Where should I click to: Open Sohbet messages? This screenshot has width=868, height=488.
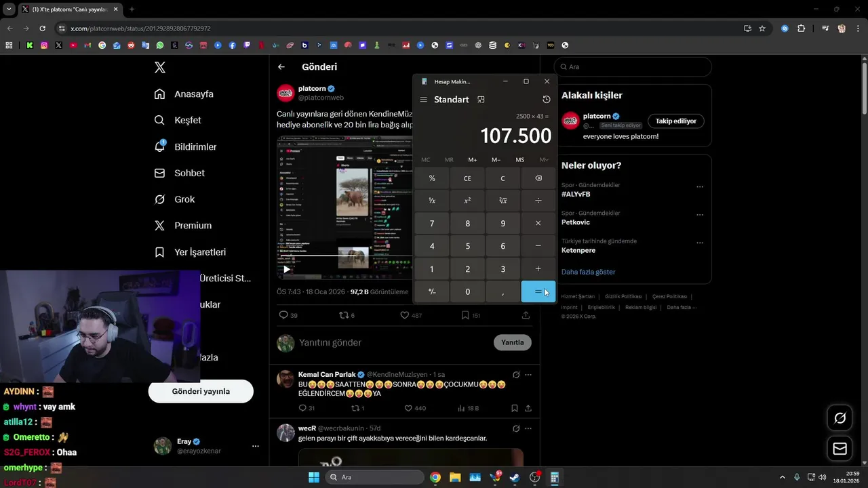click(x=179, y=173)
